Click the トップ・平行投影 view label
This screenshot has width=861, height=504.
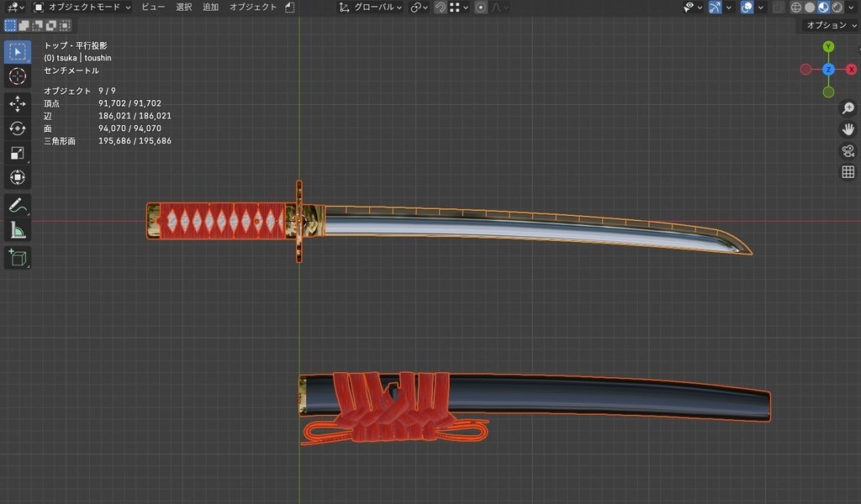pos(75,45)
